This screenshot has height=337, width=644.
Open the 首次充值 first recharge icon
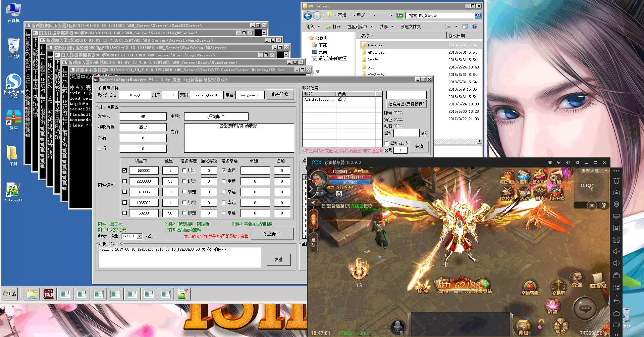pos(540,177)
